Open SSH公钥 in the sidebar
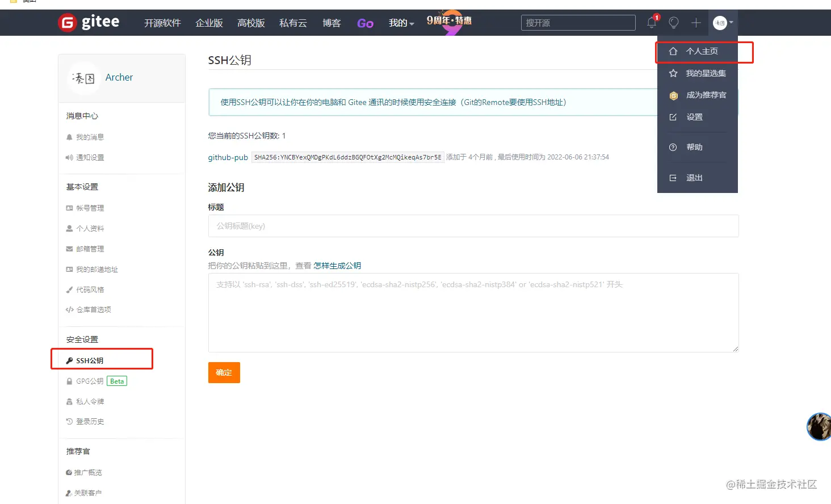 [x=90, y=360]
